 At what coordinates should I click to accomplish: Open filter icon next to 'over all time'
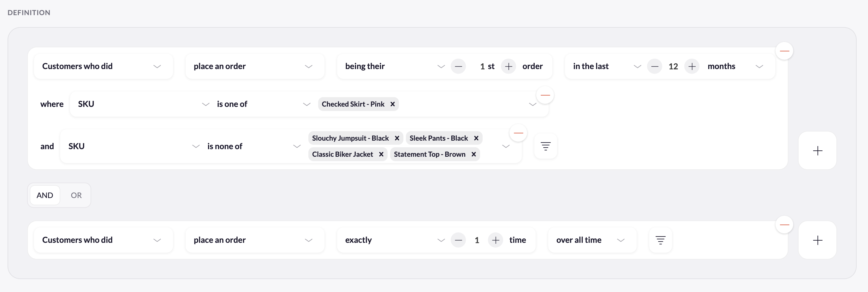click(x=660, y=240)
